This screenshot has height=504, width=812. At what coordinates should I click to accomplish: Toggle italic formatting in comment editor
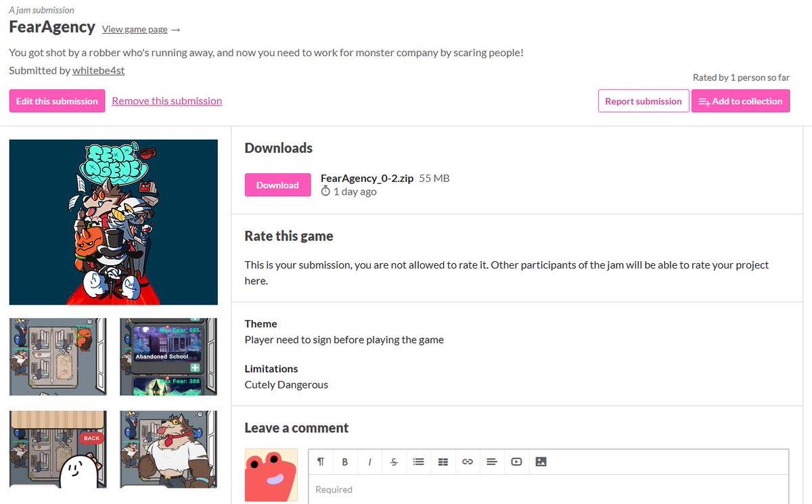[369, 461]
